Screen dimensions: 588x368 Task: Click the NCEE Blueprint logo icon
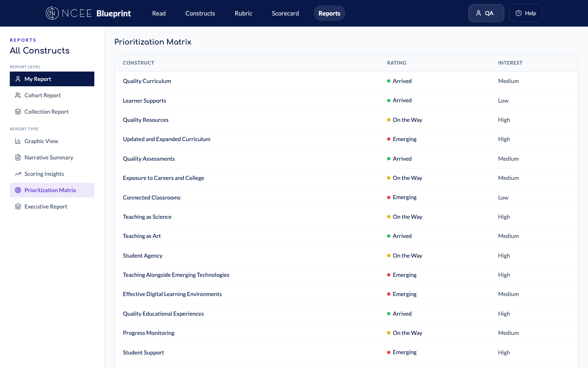[x=52, y=13]
